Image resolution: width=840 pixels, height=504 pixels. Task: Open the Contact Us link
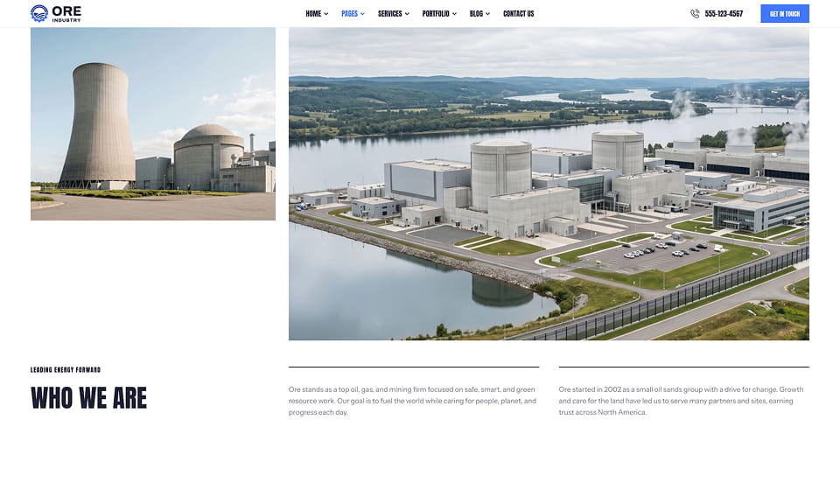click(519, 14)
